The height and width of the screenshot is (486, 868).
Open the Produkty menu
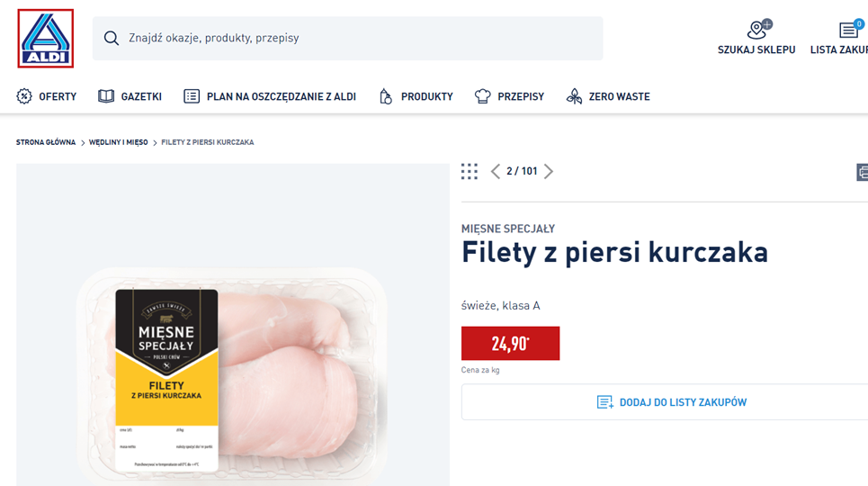click(416, 96)
